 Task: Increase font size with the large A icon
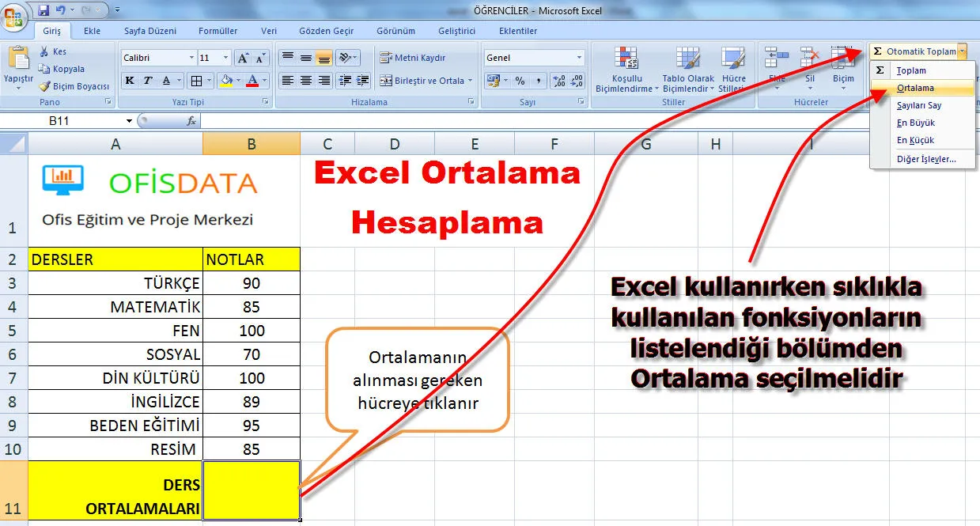click(x=244, y=59)
